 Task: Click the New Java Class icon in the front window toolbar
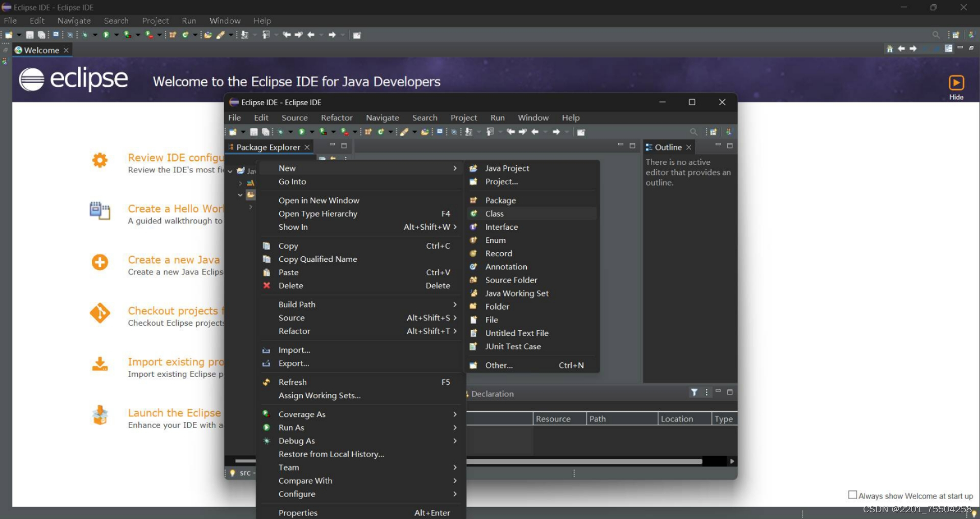pyautogui.click(x=381, y=132)
